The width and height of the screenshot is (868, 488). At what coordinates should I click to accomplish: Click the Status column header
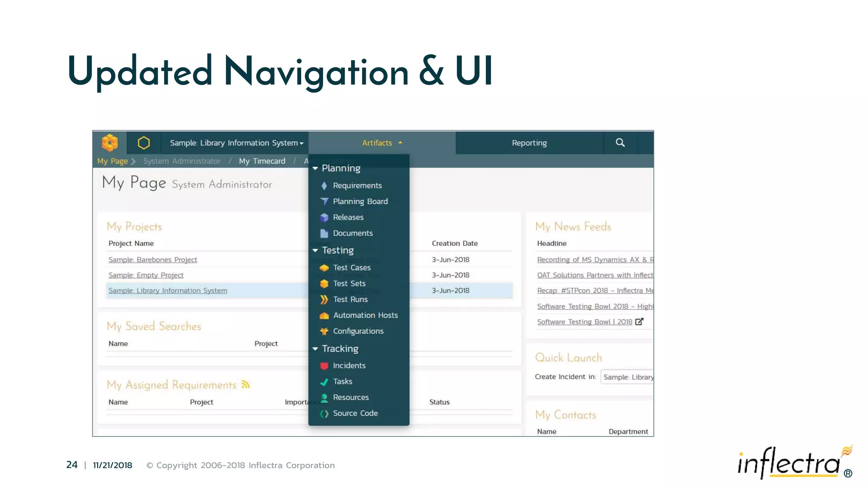pyautogui.click(x=439, y=402)
